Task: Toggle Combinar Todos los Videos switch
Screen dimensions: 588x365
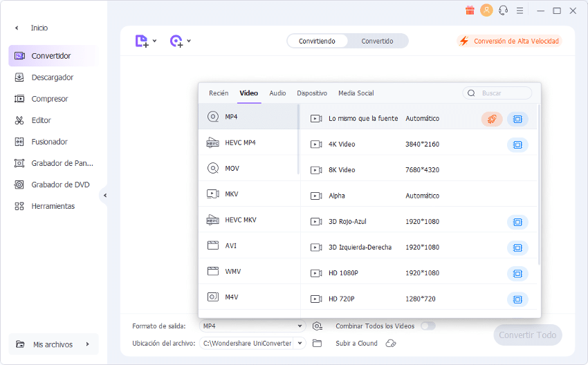Action: pyautogui.click(x=428, y=326)
